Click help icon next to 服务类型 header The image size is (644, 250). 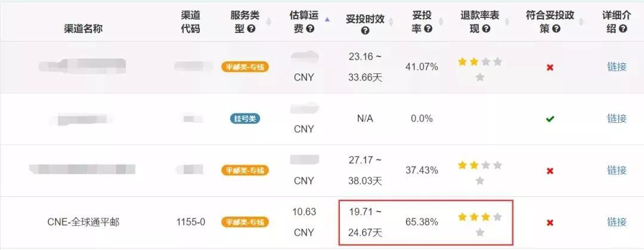252,29
